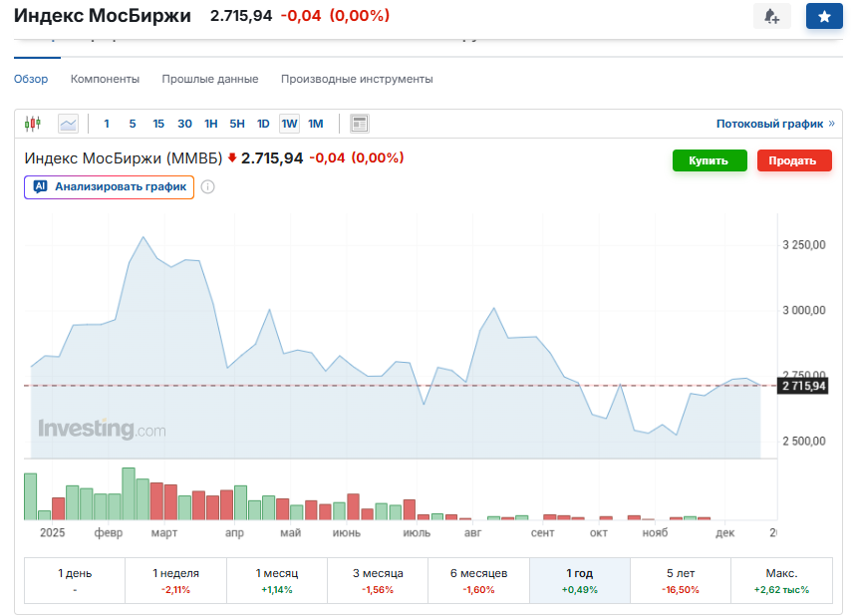Open the news overlay chart icon
The width and height of the screenshot is (854, 616).
tap(360, 124)
